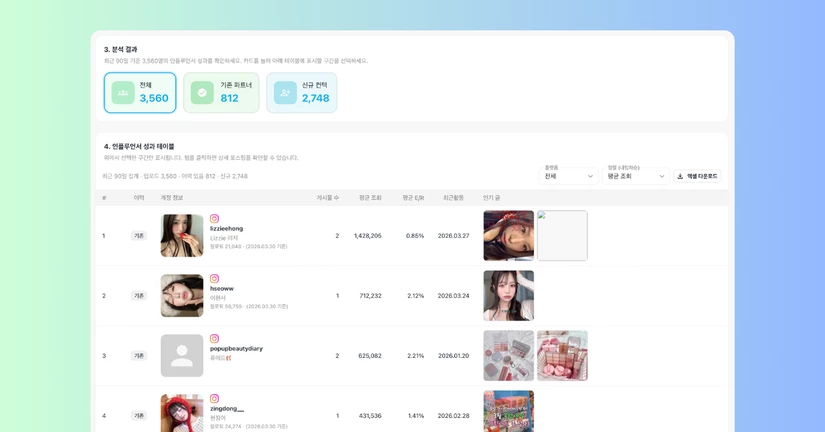Click the 2026.02.28 activity date
The image size is (825, 432).
pyautogui.click(x=454, y=416)
